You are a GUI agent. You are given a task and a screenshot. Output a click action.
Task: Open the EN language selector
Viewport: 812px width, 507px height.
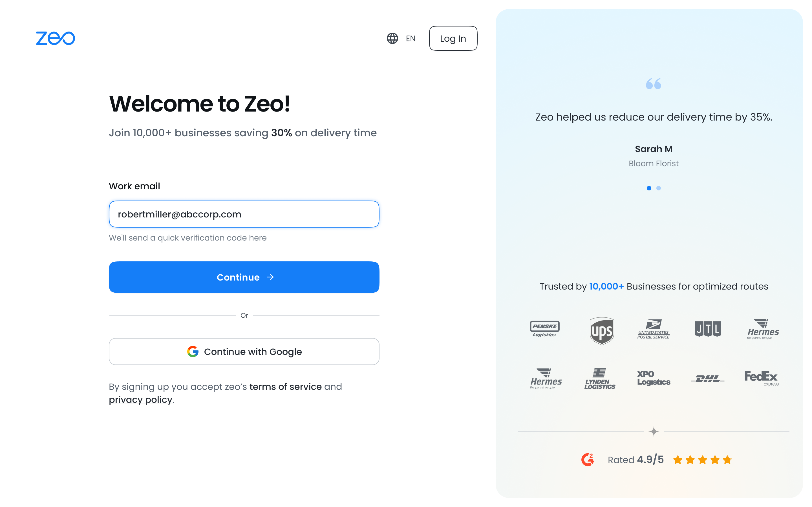coord(410,39)
